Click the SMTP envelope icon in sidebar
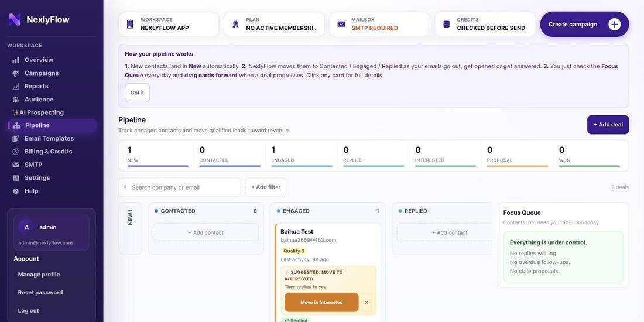The height and width of the screenshot is (322, 644). 16,165
